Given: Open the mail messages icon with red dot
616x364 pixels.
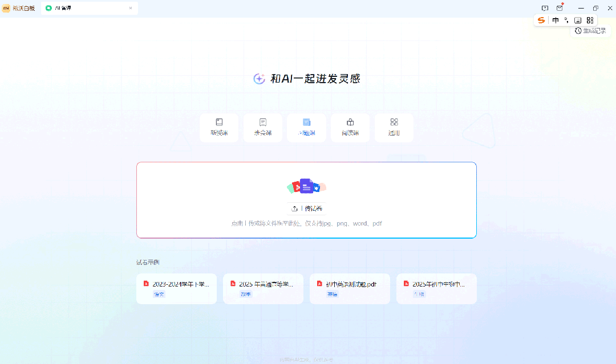Looking at the screenshot, I should [x=560, y=8].
